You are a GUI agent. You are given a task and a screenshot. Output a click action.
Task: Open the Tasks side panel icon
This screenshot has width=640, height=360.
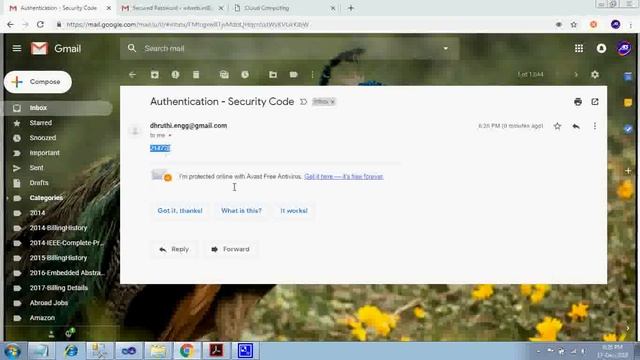628,129
